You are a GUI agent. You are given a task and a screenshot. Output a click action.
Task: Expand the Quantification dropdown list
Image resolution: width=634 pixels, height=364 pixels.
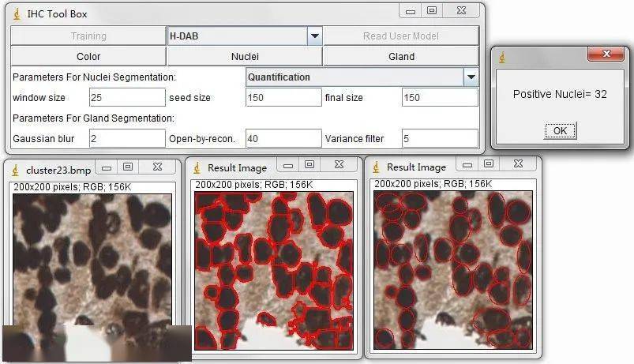471,77
